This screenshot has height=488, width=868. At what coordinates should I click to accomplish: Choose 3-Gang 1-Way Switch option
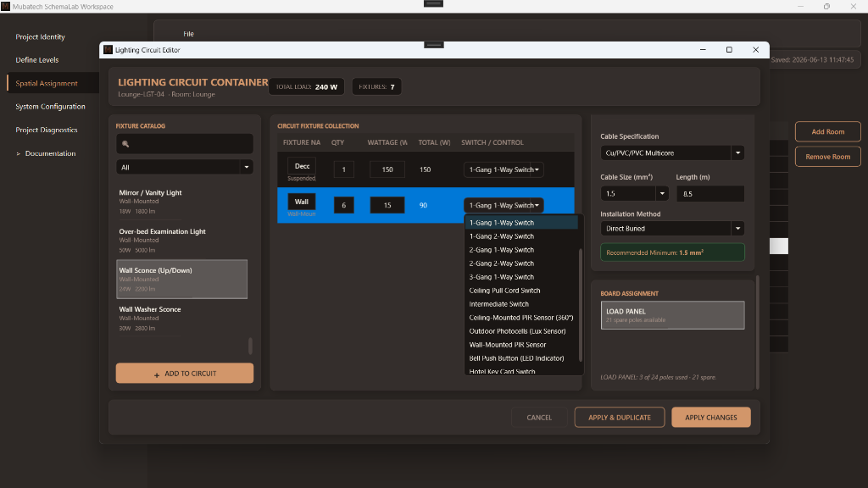[x=521, y=277]
